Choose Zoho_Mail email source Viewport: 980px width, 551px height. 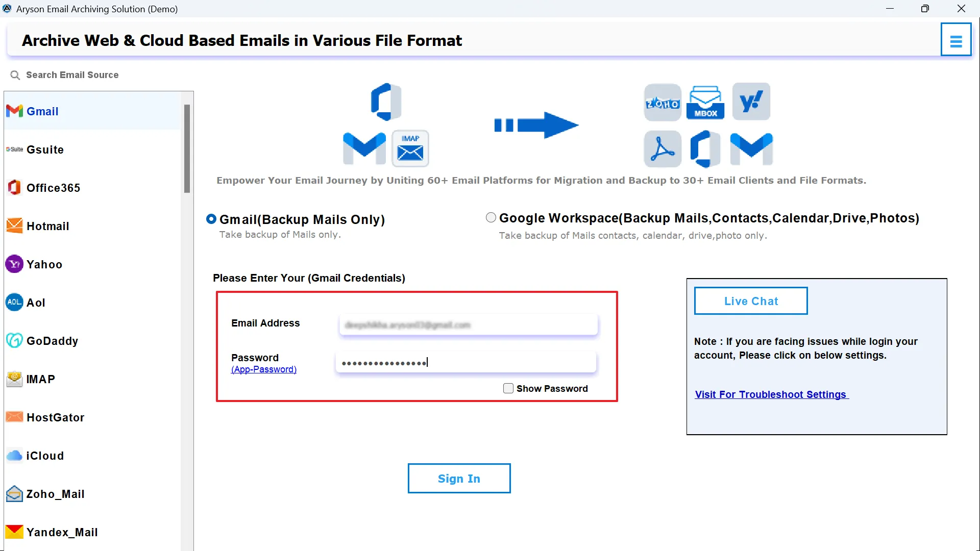[93, 493]
